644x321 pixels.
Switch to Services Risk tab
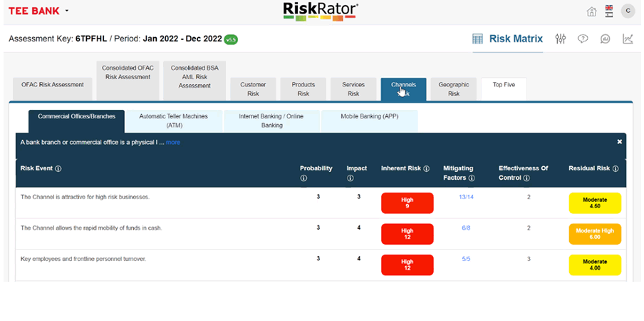tap(353, 88)
